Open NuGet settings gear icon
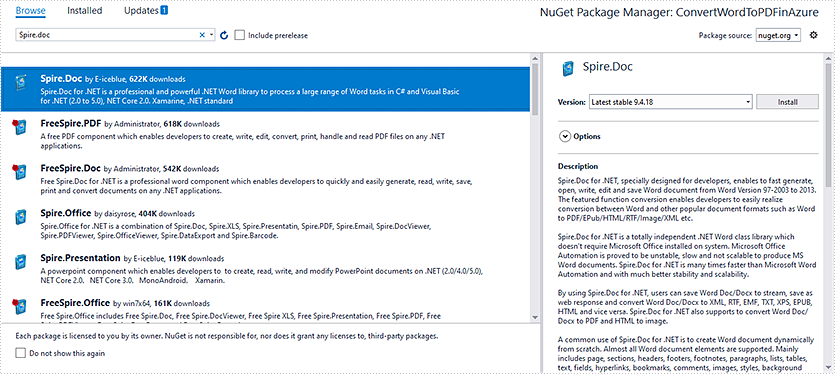835x374 pixels. tap(813, 35)
